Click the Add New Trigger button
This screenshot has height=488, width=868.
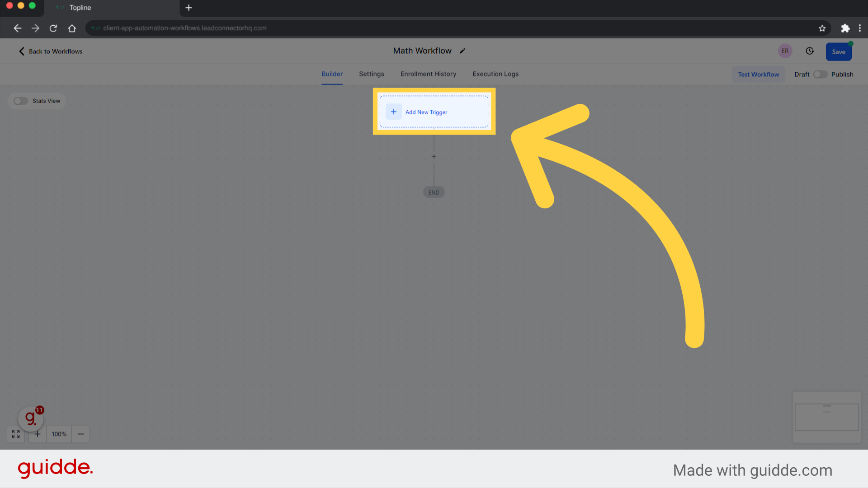tap(434, 112)
